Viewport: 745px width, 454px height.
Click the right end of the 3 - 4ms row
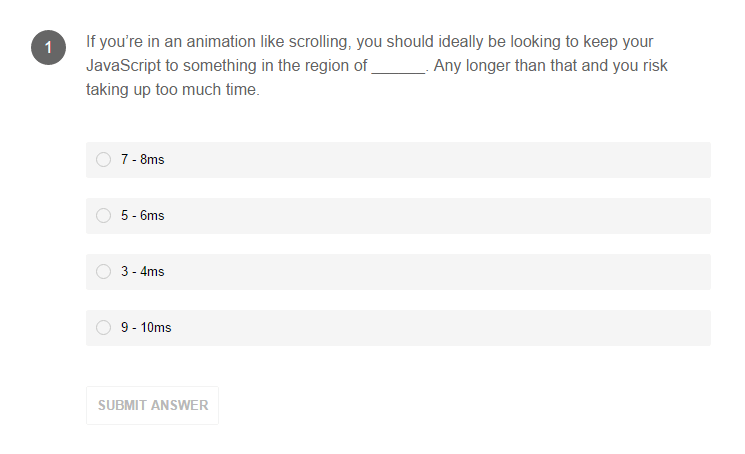point(690,272)
